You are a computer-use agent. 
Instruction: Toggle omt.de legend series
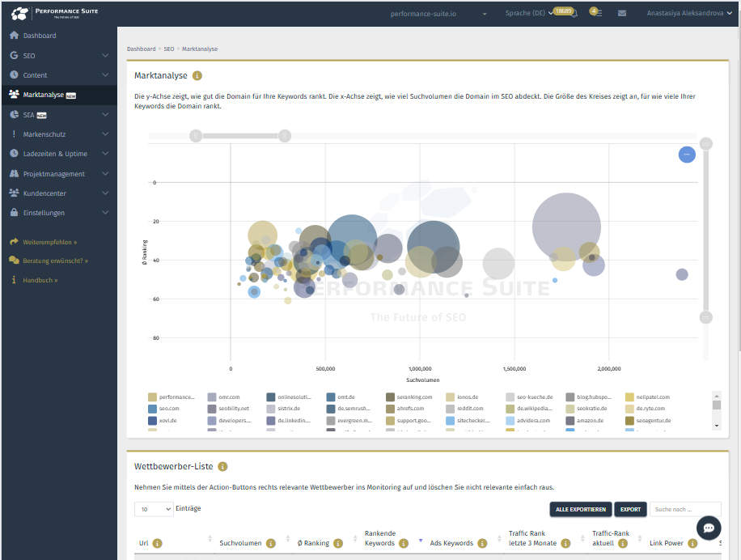[x=341, y=397]
